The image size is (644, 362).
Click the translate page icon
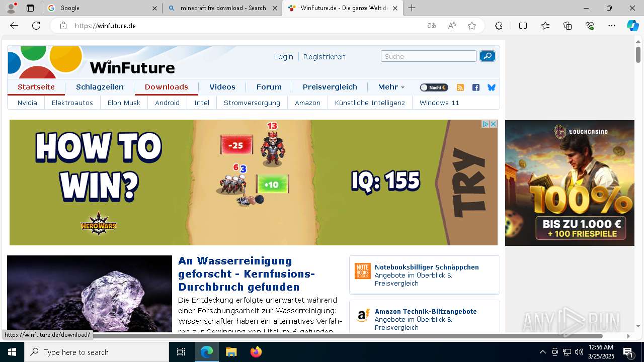tap(432, 26)
